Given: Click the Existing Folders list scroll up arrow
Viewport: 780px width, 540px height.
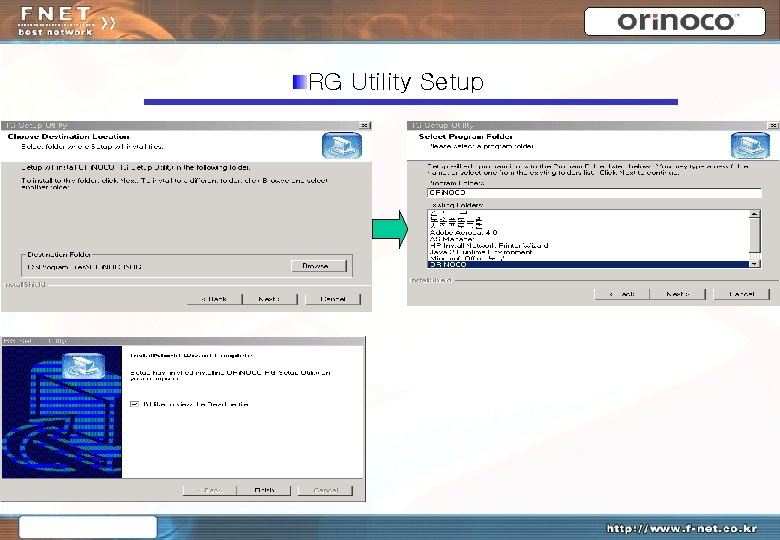Looking at the screenshot, I should point(755,214).
